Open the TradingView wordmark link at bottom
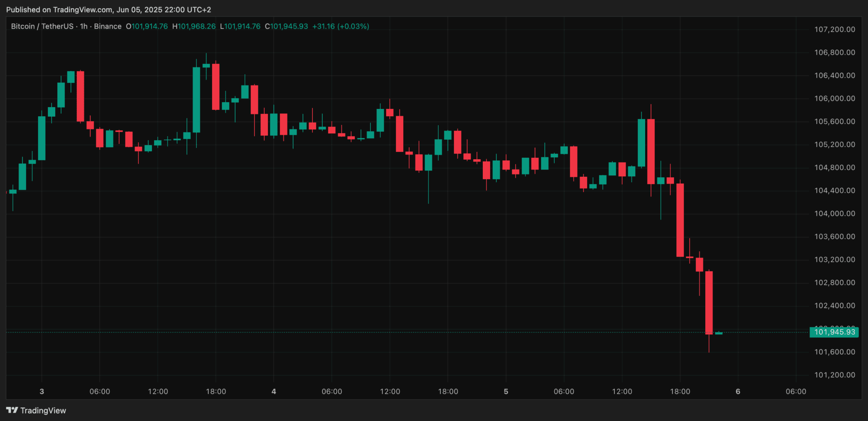 click(43, 411)
